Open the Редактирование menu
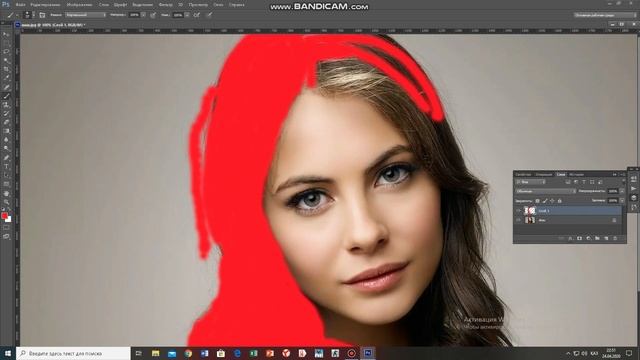640x360 pixels. [45, 4]
